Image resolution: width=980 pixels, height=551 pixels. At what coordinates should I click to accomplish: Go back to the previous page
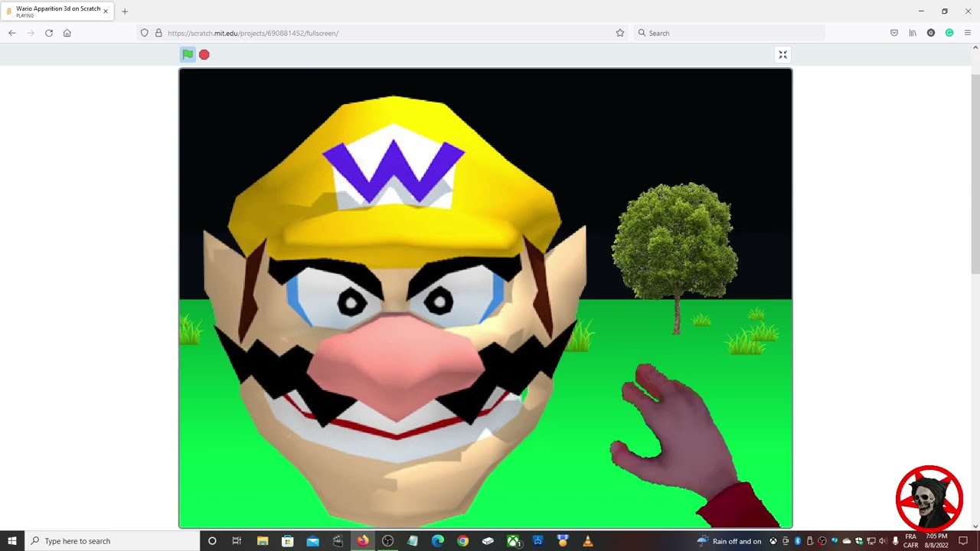coord(12,33)
